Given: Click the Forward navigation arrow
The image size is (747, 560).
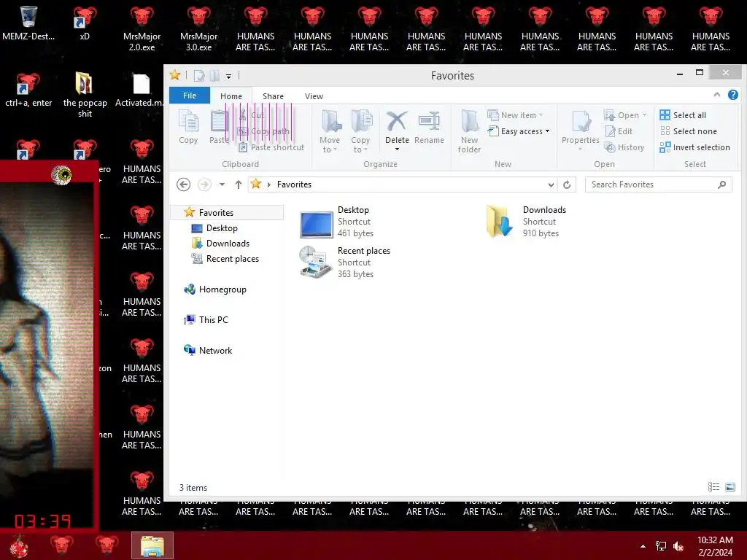Looking at the screenshot, I should pos(204,184).
